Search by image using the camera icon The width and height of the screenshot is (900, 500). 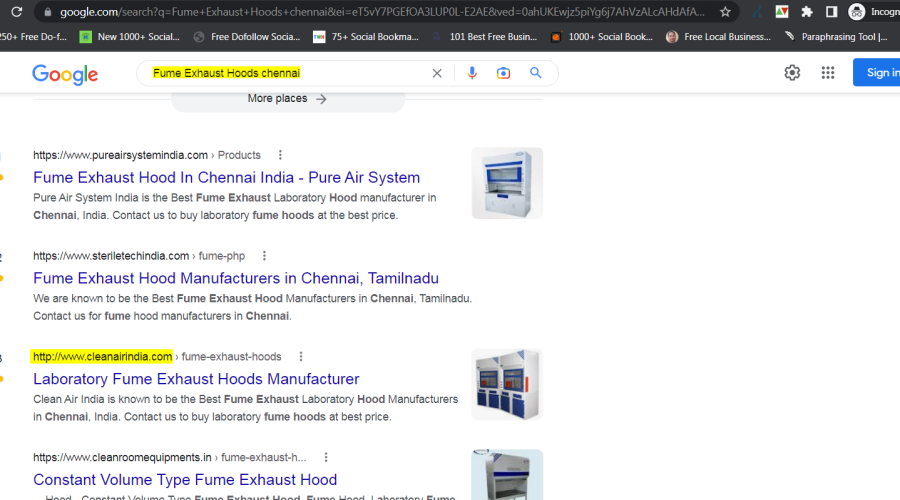[504, 73]
